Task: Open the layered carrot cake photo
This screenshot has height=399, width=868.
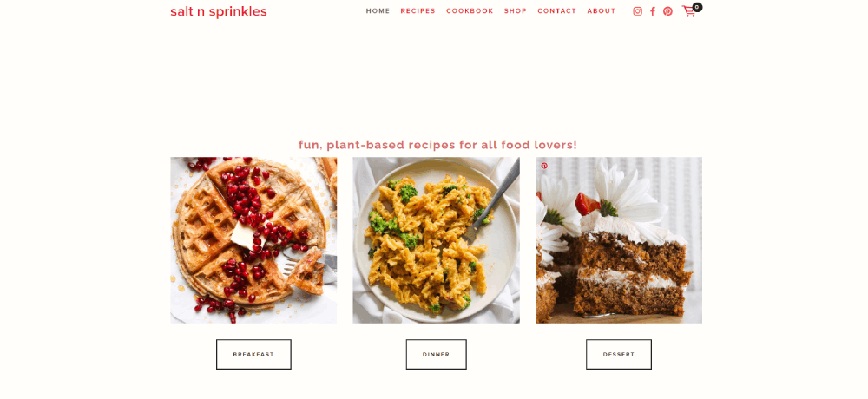Action: (619, 240)
